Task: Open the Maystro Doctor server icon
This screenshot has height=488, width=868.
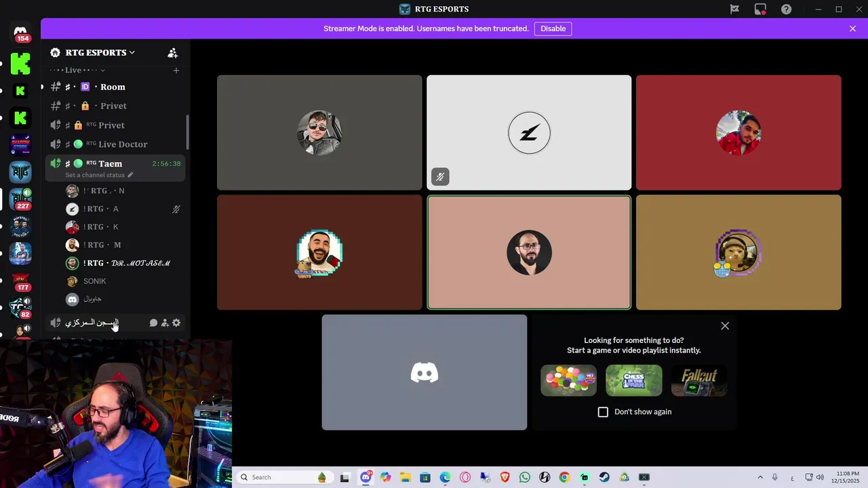Action: (20, 226)
